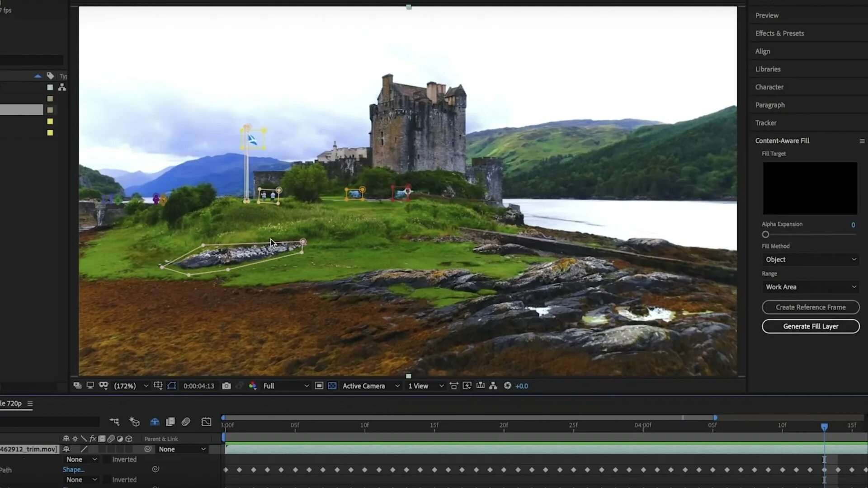
Task: Click the Alpha Expansion slider handle
Action: pyautogui.click(x=765, y=235)
